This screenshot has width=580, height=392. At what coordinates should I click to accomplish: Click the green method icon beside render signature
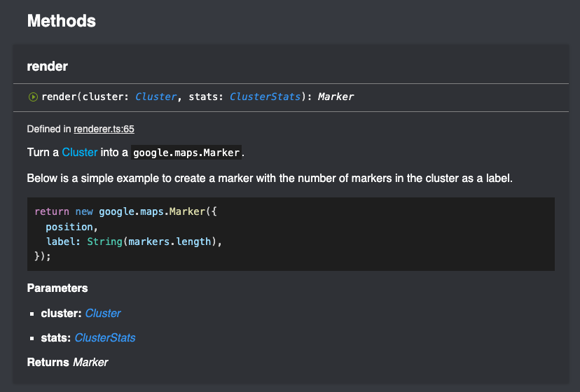(33, 97)
